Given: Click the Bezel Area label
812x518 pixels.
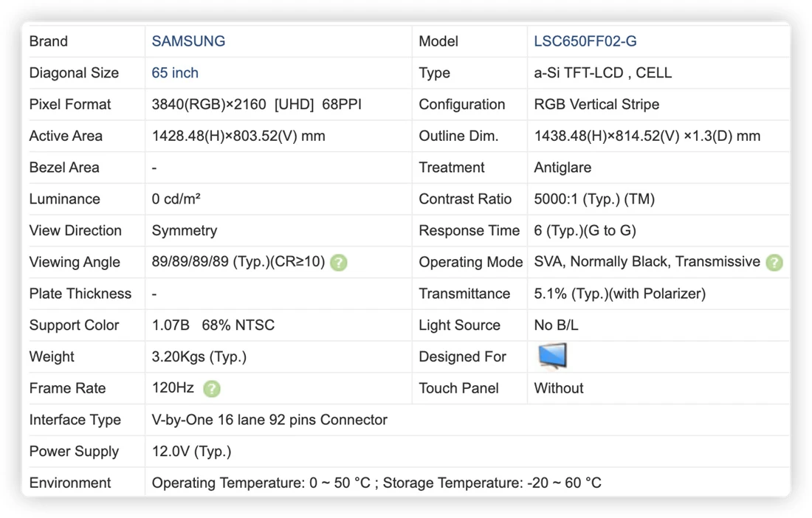Looking at the screenshot, I should tap(64, 168).
